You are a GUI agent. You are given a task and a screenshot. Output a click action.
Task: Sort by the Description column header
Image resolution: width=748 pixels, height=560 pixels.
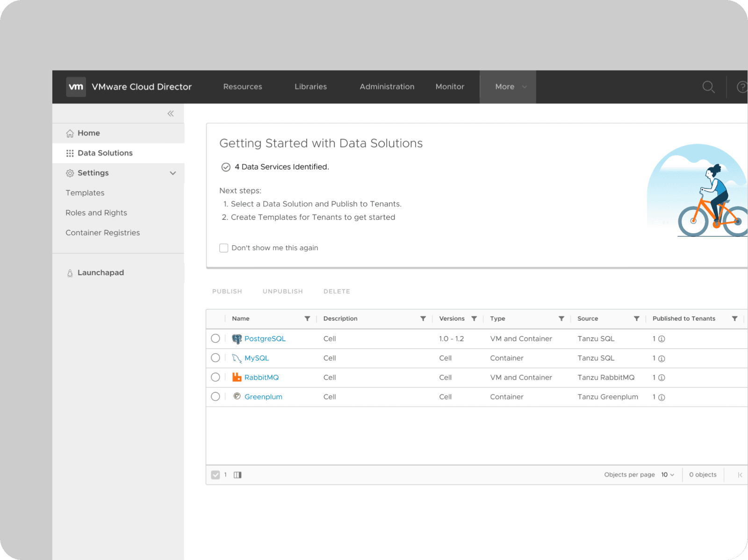[x=340, y=319]
